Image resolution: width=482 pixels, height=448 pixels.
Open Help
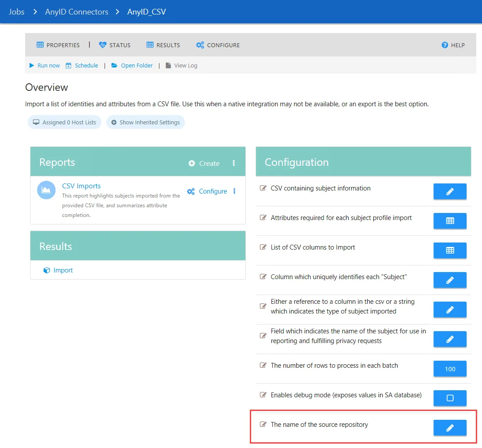(x=453, y=45)
